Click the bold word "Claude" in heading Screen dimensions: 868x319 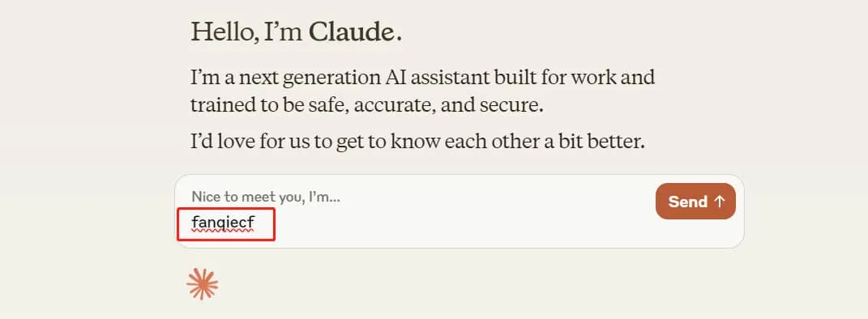point(351,32)
